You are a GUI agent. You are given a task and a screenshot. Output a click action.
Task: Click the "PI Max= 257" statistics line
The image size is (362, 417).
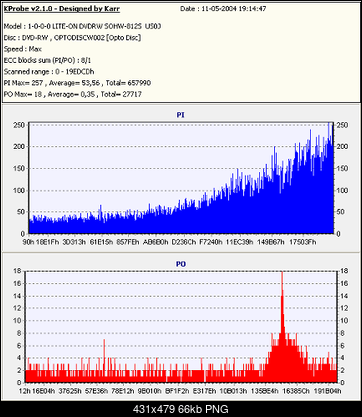coord(77,83)
